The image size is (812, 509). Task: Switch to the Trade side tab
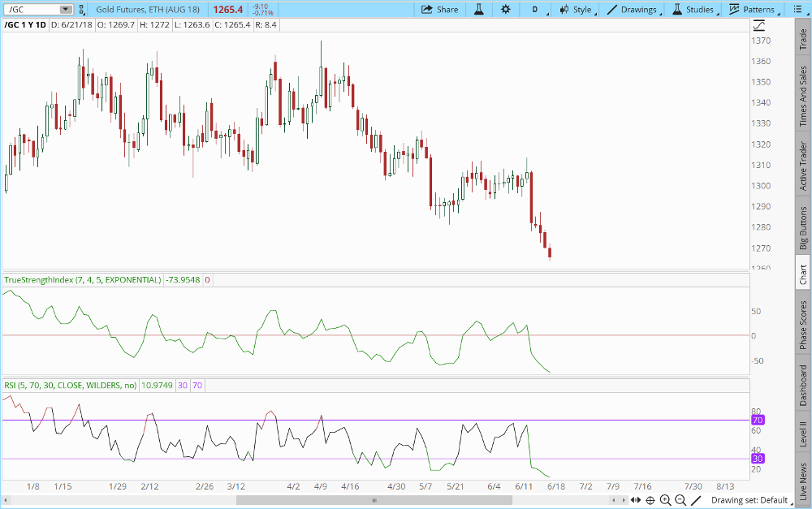click(803, 37)
